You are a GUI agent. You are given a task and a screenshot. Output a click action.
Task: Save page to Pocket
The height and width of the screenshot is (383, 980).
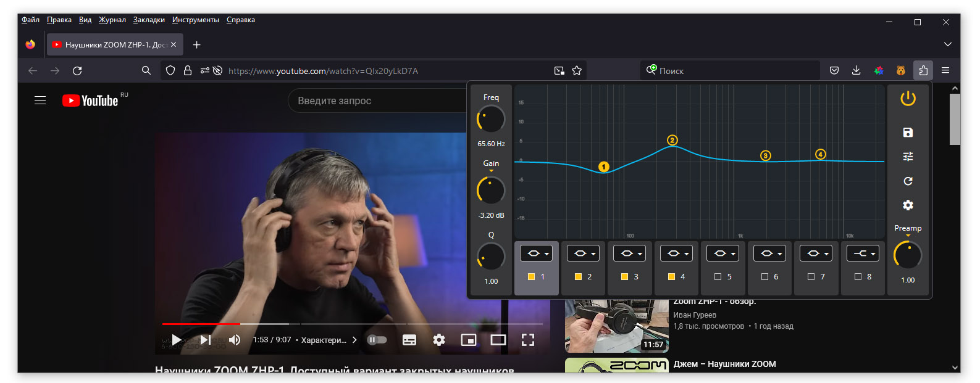coord(834,70)
